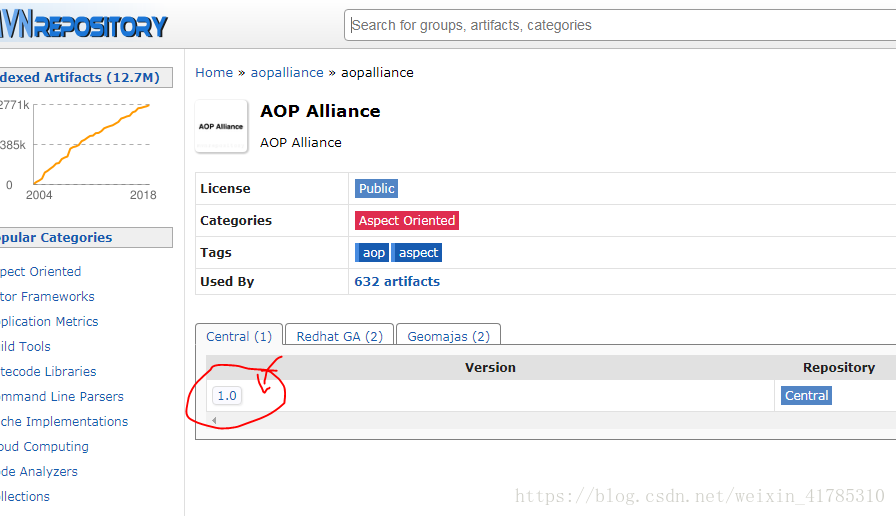Click the License row label

click(225, 189)
